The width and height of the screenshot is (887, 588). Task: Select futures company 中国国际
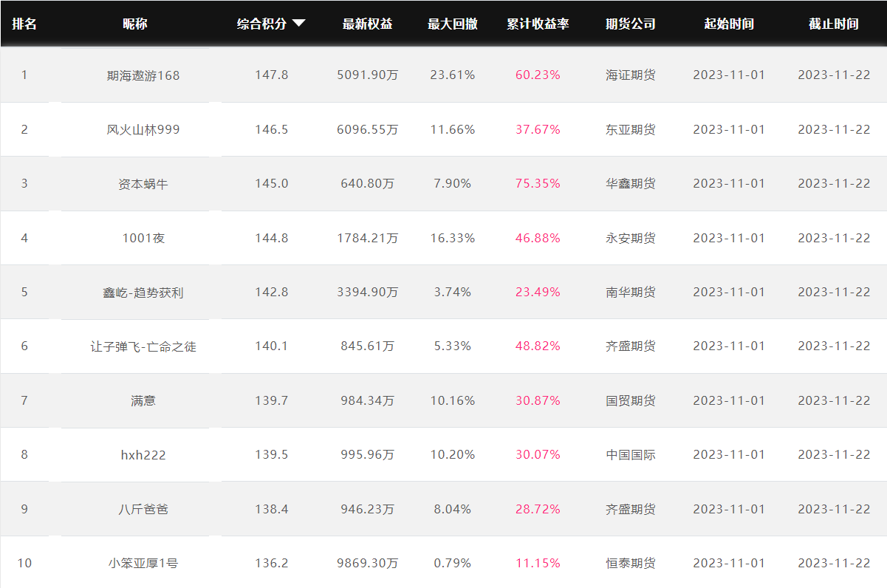click(x=631, y=454)
